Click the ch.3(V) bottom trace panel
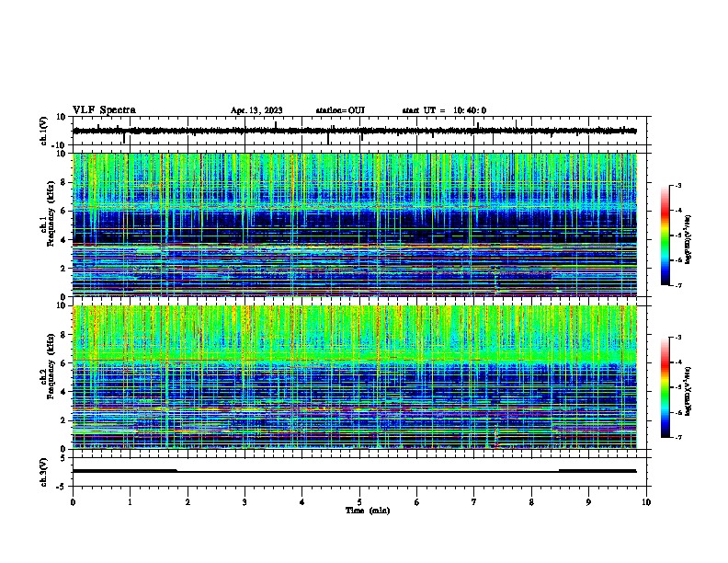Image resolution: width=728 pixels, height=563 pixels. click(361, 472)
